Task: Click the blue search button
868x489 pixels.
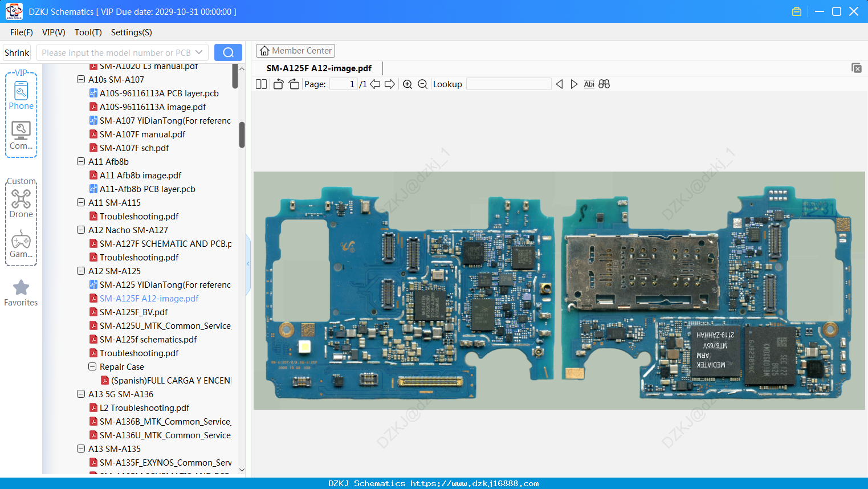Action: [x=228, y=52]
